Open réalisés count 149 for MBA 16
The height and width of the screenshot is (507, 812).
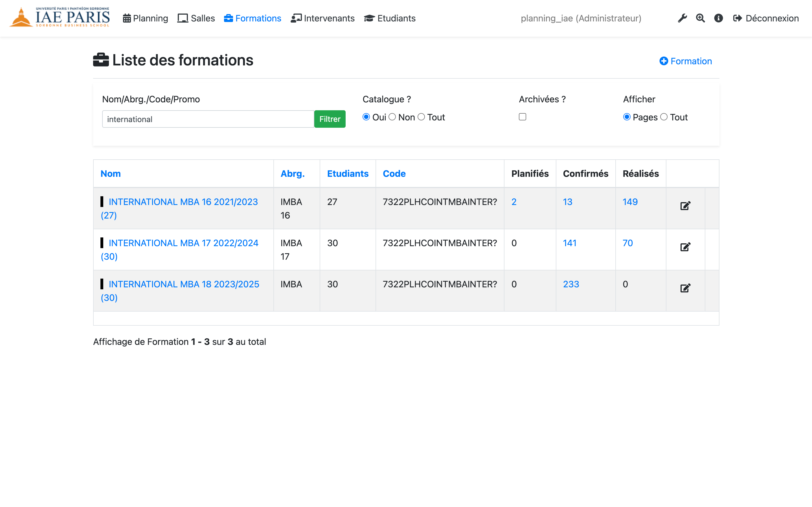[x=630, y=202]
